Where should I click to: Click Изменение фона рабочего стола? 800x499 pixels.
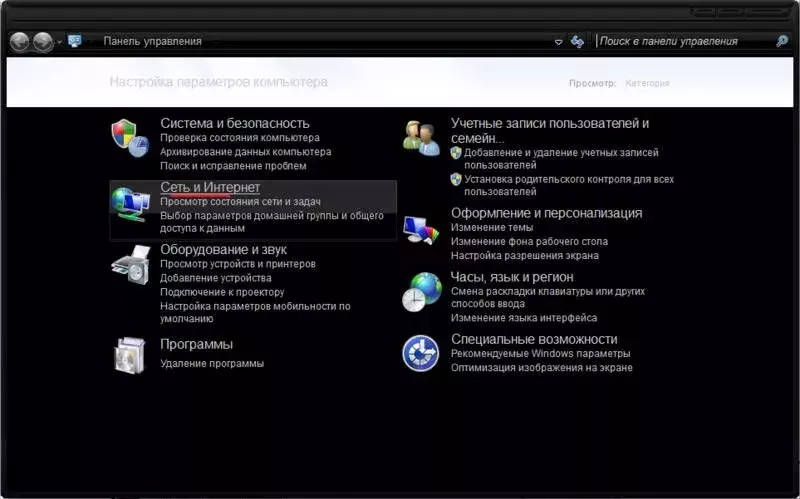529,241
